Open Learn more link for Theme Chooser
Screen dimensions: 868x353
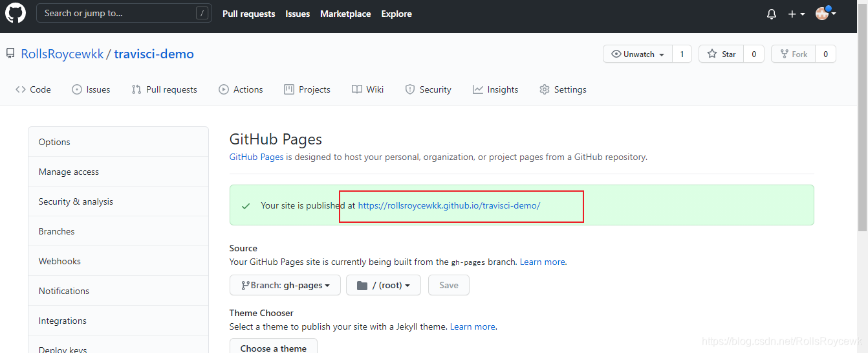[473, 326]
